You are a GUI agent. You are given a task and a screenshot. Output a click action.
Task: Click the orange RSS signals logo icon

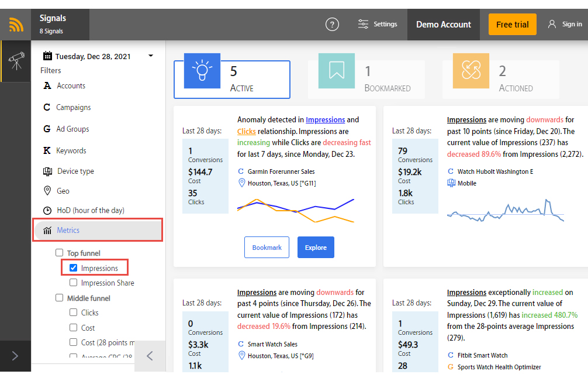coord(16,25)
